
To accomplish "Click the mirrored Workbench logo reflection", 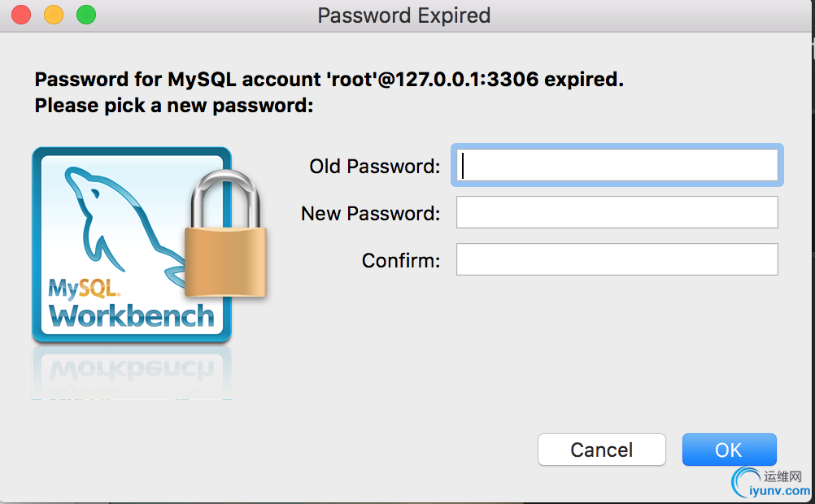I will pyautogui.click(x=132, y=372).
